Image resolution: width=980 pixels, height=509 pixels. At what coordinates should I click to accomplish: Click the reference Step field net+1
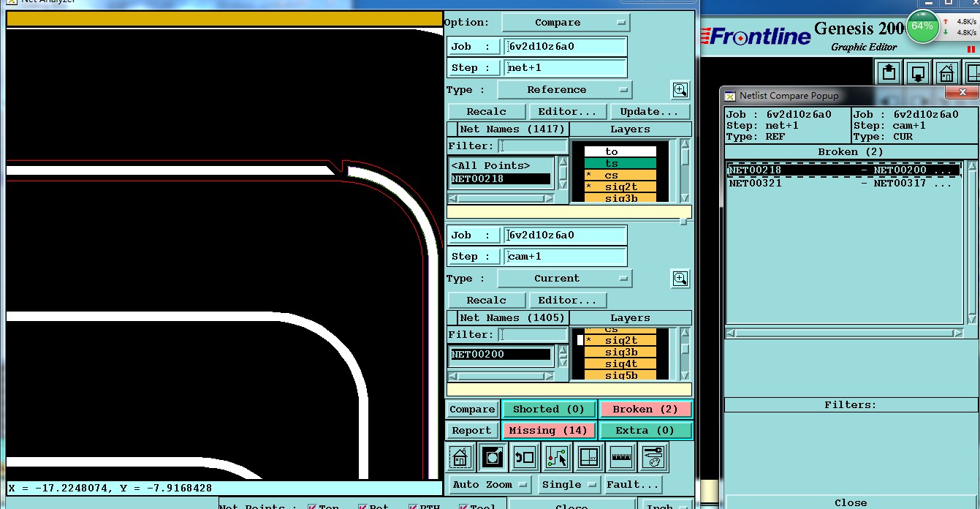pos(565,68)
